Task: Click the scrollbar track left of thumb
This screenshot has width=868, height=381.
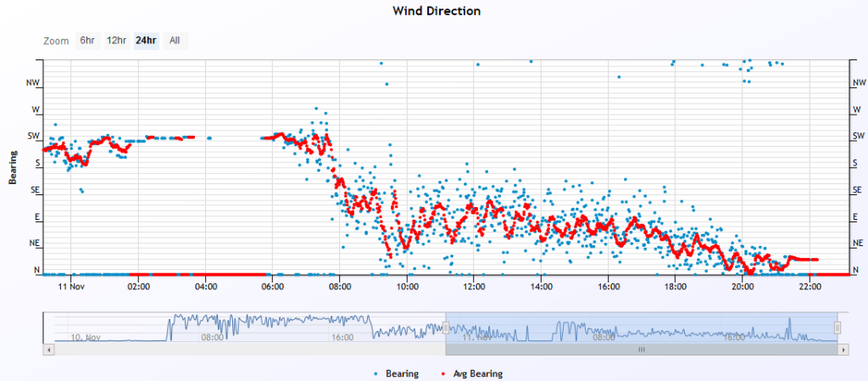Action: point(250,350)
